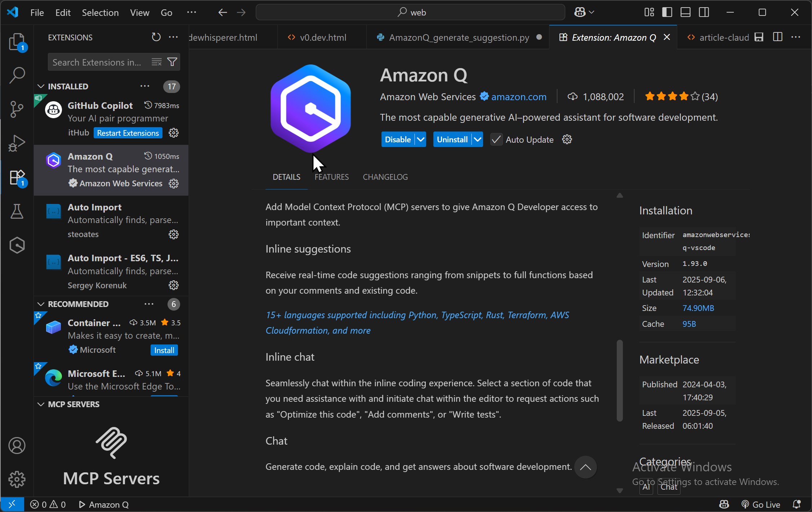Viewport: 812px width, 512px height.
Task: Open the Run and Debug view
Action: coord(17,143)
